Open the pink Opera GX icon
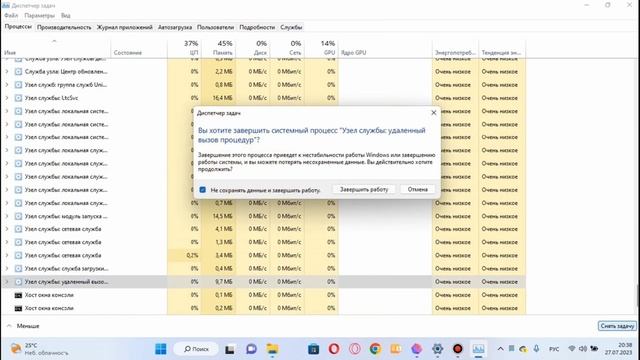The image size is (640, 360). (x=355, y=349)
